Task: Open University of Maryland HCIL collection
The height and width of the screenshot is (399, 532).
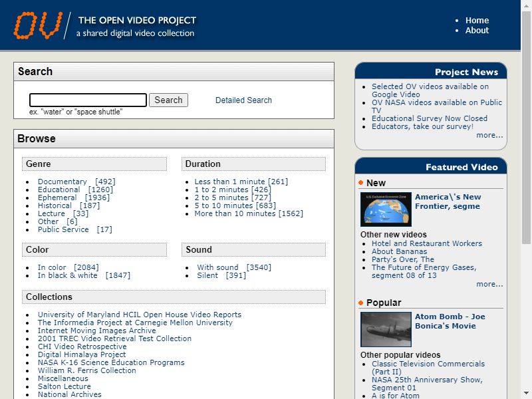Action: [140, 315]
